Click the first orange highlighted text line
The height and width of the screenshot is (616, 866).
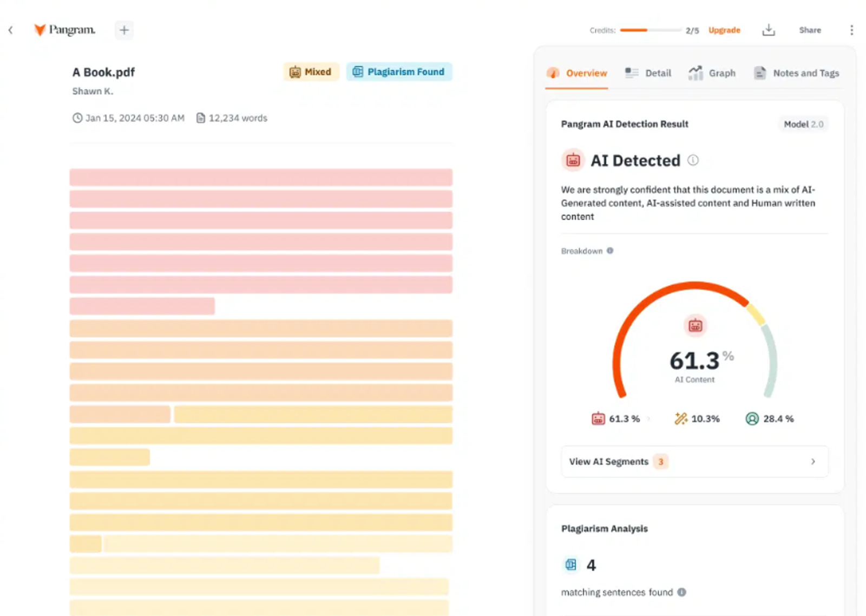261,329
